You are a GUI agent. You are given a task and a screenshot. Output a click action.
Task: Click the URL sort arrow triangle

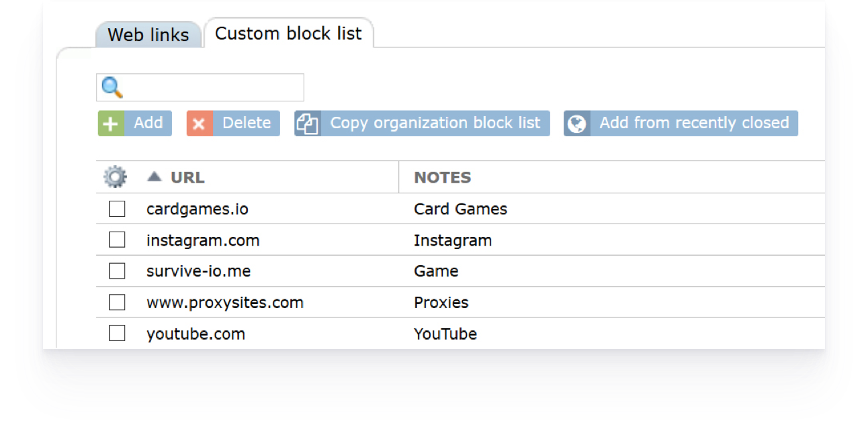[x=155, y=177]
